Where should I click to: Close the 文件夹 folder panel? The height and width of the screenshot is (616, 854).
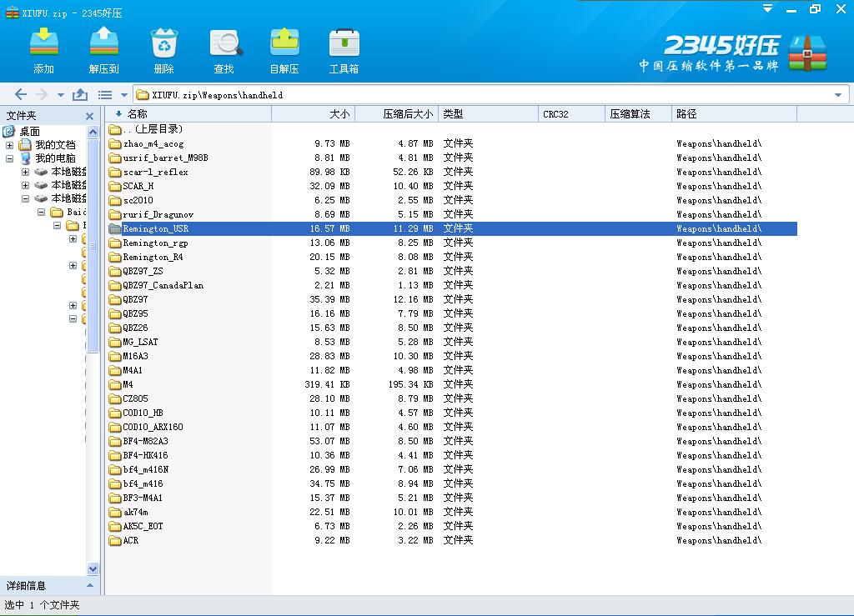90,116
